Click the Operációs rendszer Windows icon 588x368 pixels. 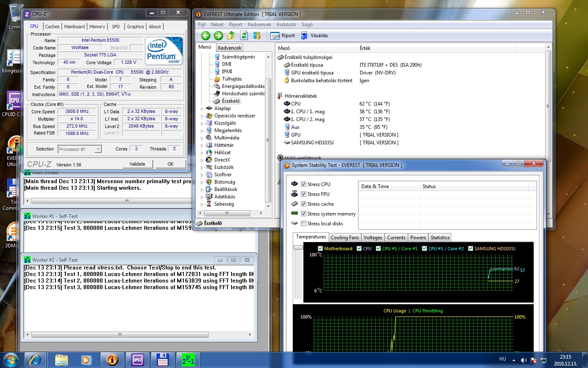click(209, 116)
